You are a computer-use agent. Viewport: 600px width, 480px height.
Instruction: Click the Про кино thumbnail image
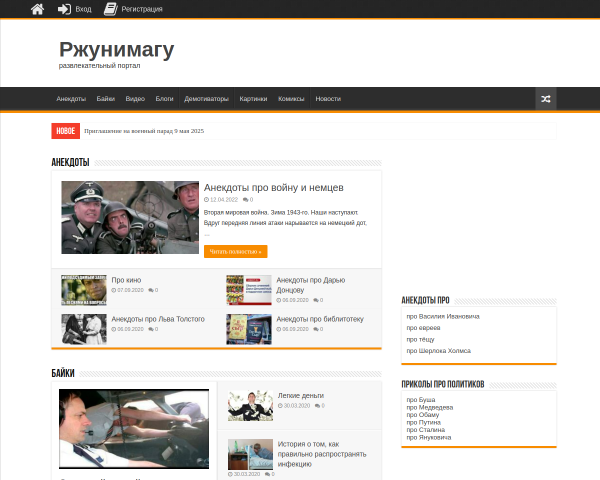click(84, 290)
